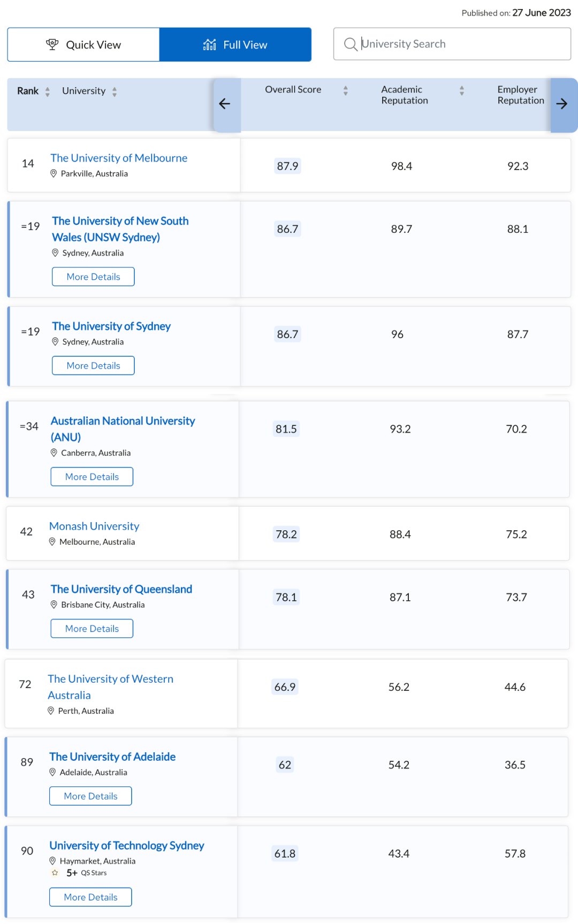Sort by Overall Score column
The width and height of the screenshot is (578, 924).
pos(346,90)
